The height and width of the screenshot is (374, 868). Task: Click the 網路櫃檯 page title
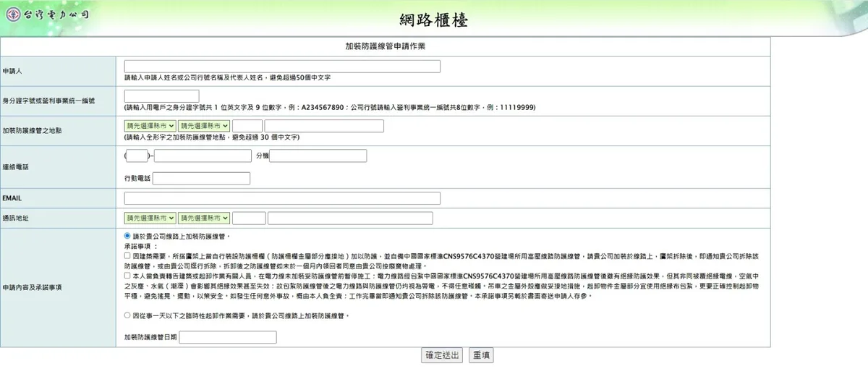point(434,20)
